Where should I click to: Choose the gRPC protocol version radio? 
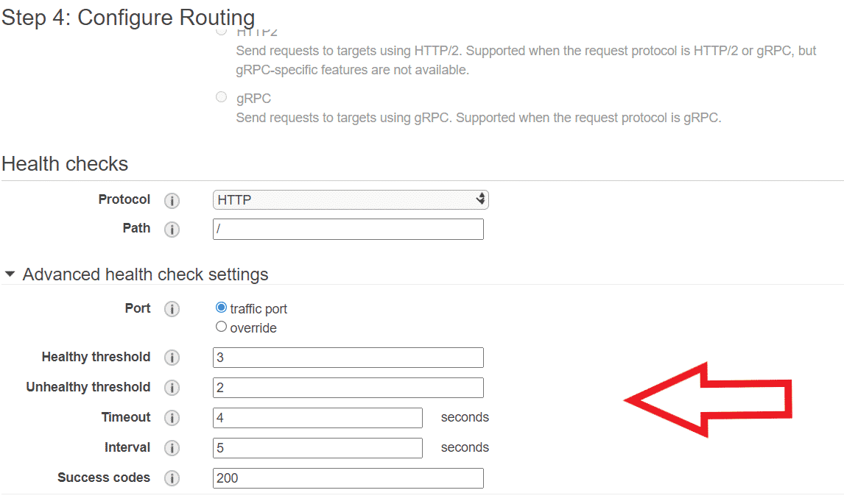(221, 97)
